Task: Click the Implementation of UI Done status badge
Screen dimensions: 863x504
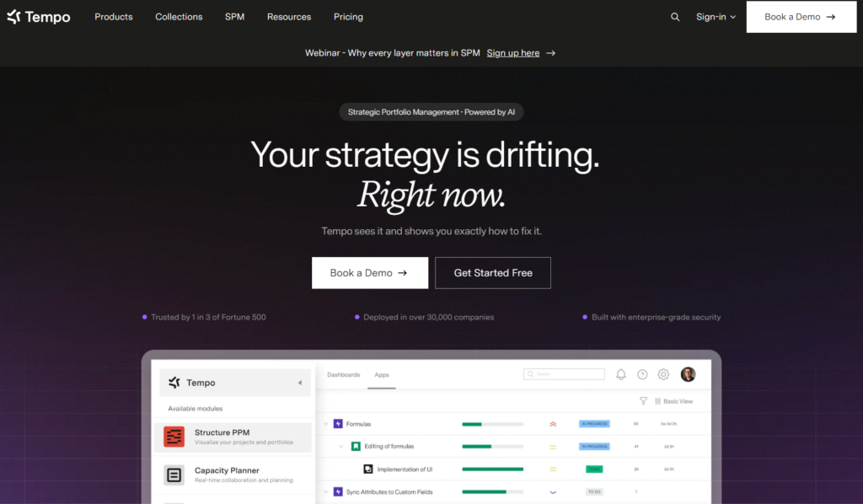Action: click(x=594, y=469)
